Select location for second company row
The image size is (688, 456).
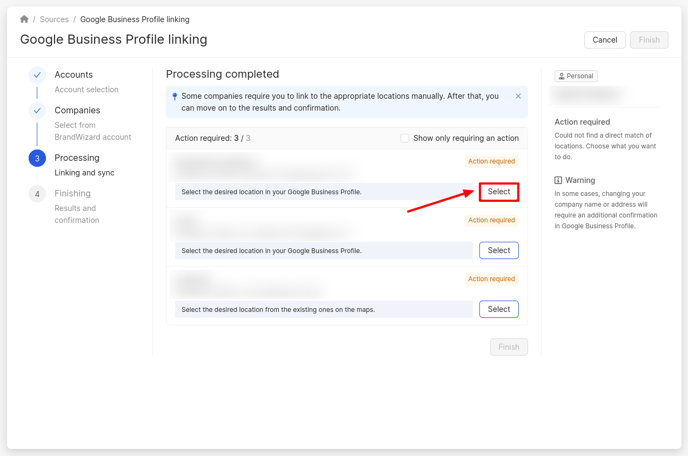point(499,251)
